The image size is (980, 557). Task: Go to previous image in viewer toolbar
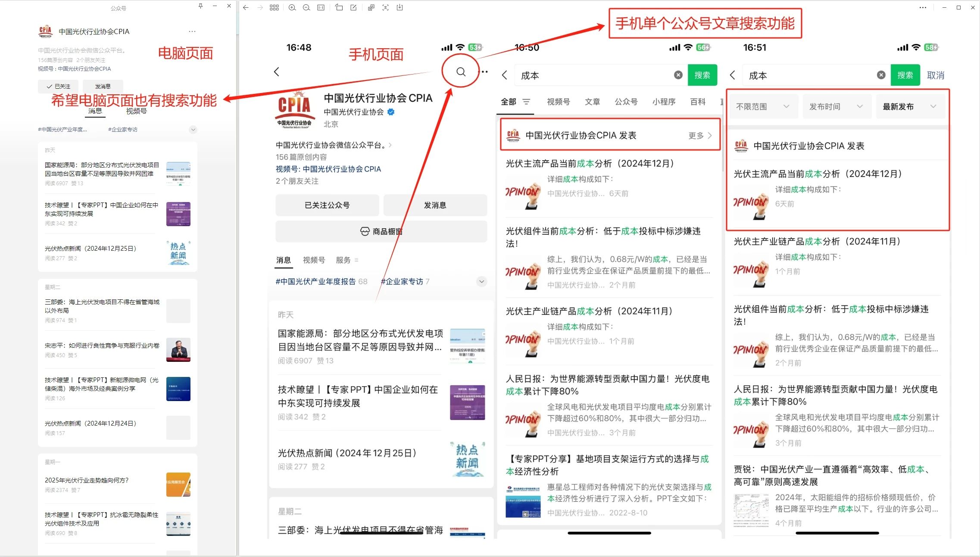pyautogui.click(x=246, y=7)
